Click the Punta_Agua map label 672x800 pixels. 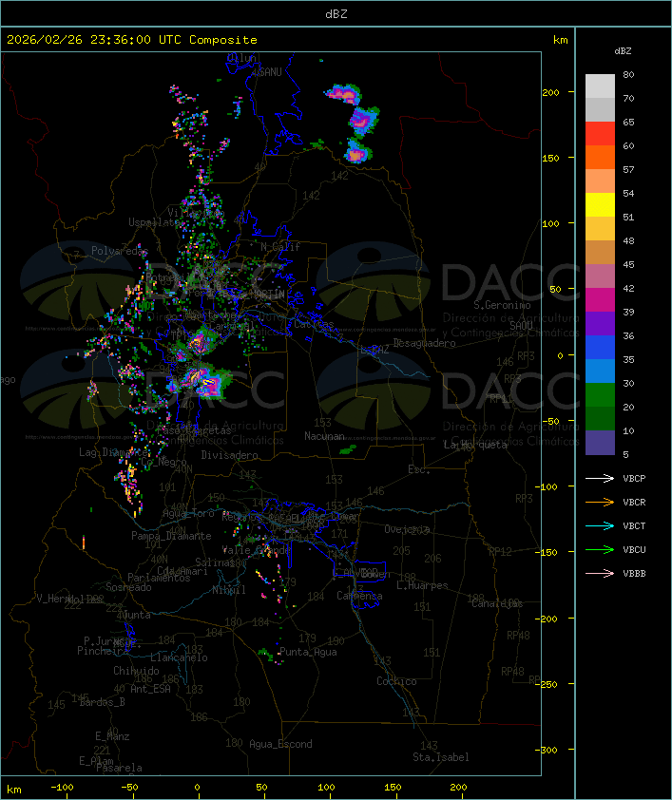pos(308,652)
